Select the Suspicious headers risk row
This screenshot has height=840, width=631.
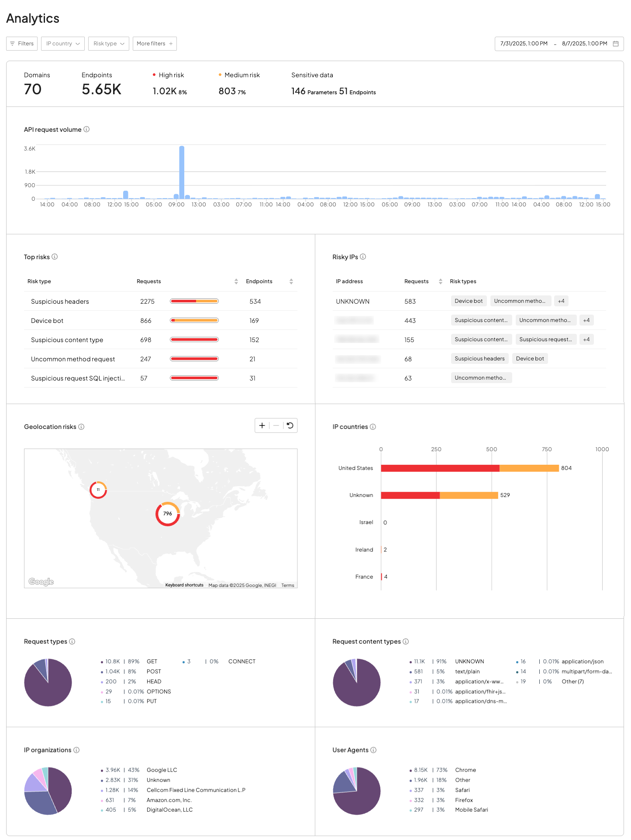pos(60,302)
